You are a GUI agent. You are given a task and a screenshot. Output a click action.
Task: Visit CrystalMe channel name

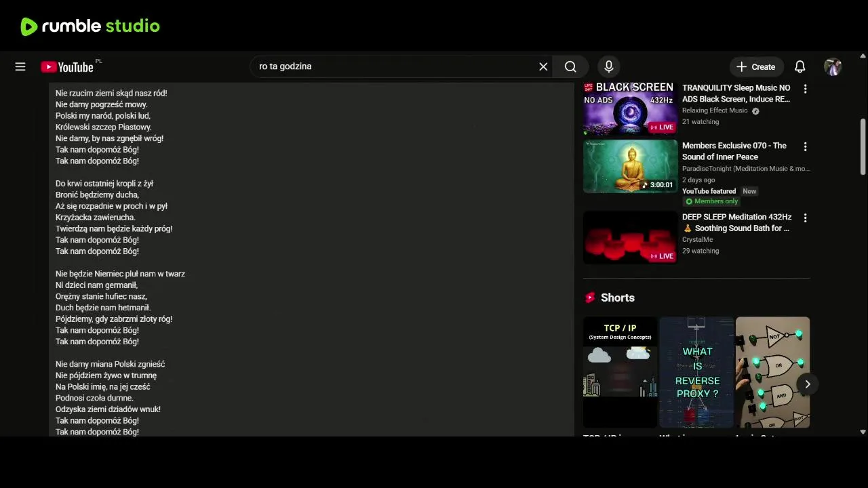[x=697, y=240]
